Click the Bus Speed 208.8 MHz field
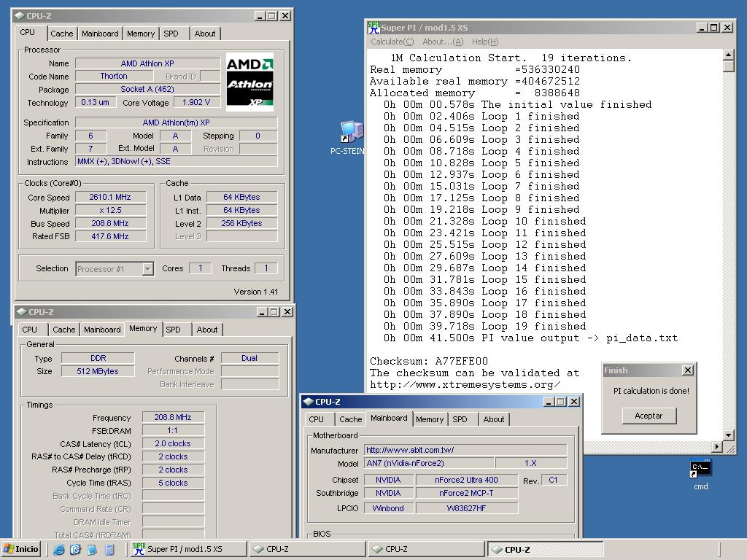This screenshot has width=747, height=560. pyautogui.click(x=110, y=223)
